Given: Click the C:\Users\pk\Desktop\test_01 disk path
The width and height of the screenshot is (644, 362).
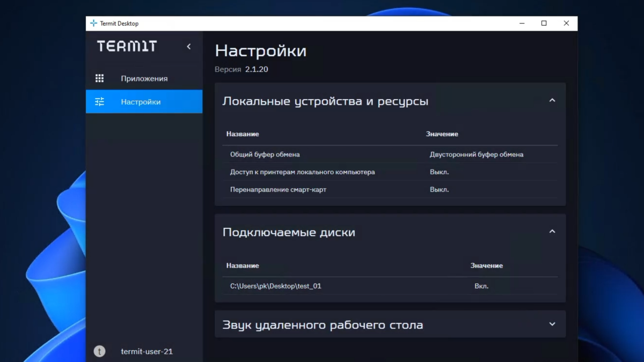Looking at the screenshot, I should click(x=276, y=286).
